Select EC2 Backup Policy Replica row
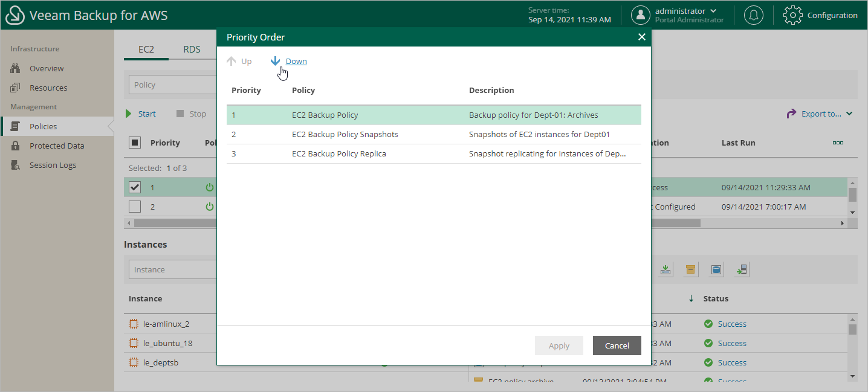 434,153
